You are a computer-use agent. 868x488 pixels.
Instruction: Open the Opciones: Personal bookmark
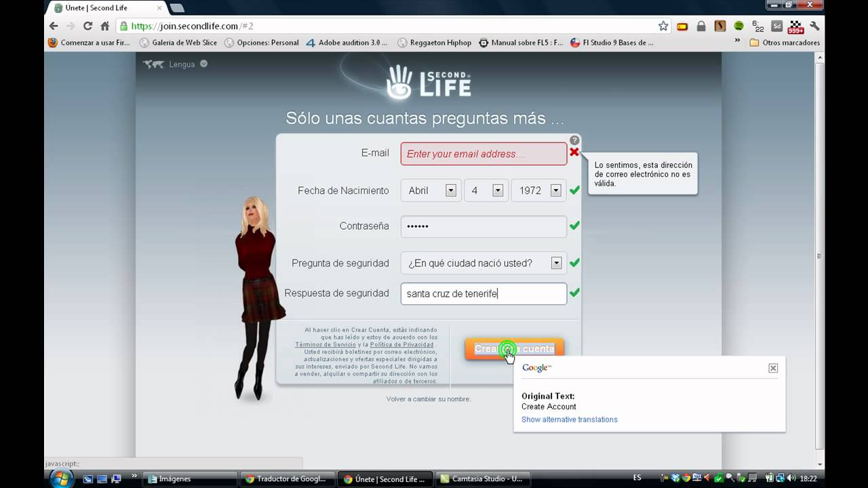tap(262, 42)
